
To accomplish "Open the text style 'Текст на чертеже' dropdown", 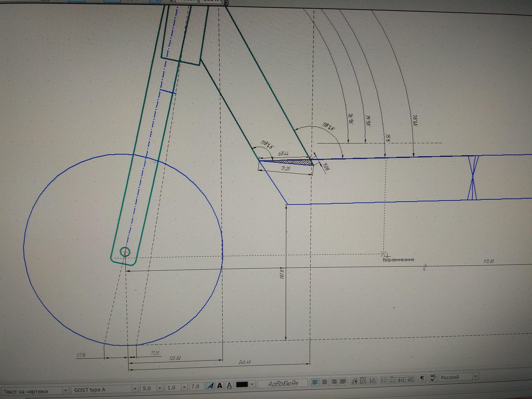I will point(65,390).
